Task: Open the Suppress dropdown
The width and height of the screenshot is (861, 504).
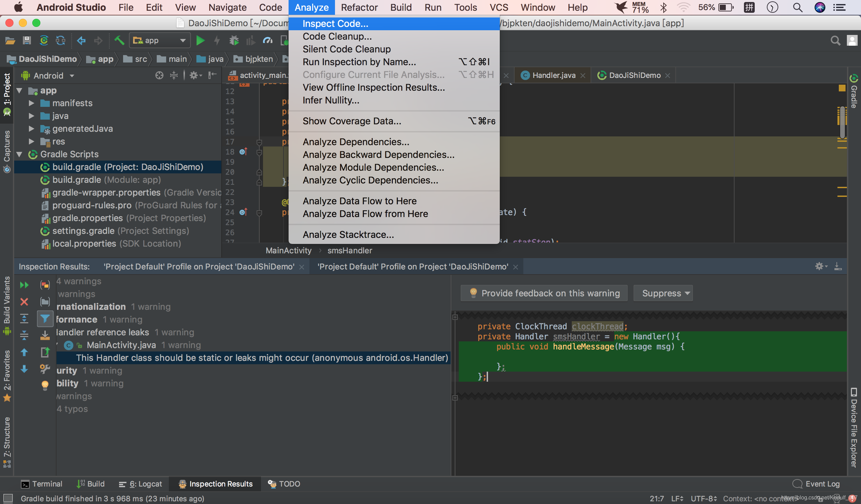Action: click(x=663, y=293)
